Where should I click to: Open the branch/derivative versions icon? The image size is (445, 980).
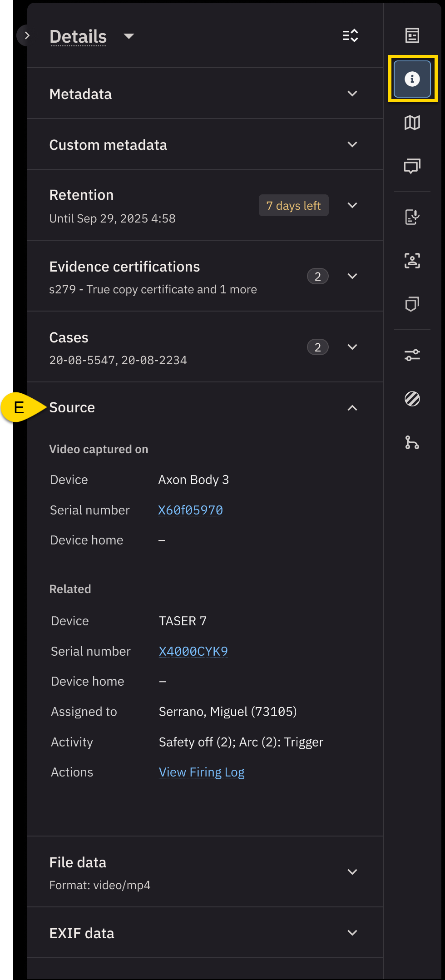[x=412, y=442]
